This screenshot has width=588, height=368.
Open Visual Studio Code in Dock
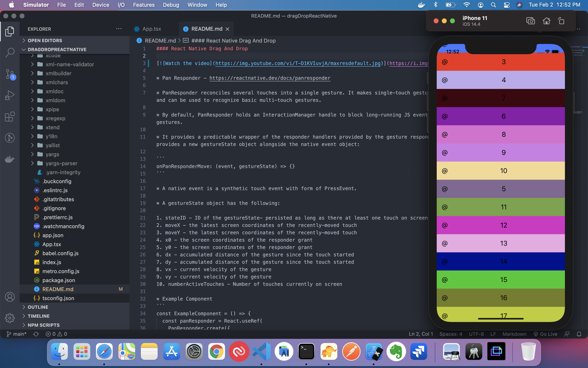point(262,351)
